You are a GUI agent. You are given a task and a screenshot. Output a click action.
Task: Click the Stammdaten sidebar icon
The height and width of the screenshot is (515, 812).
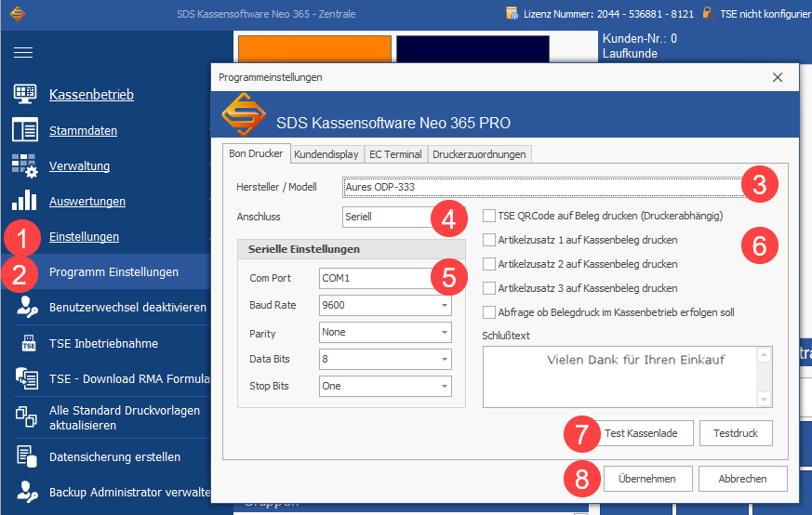tap(25, 129)
